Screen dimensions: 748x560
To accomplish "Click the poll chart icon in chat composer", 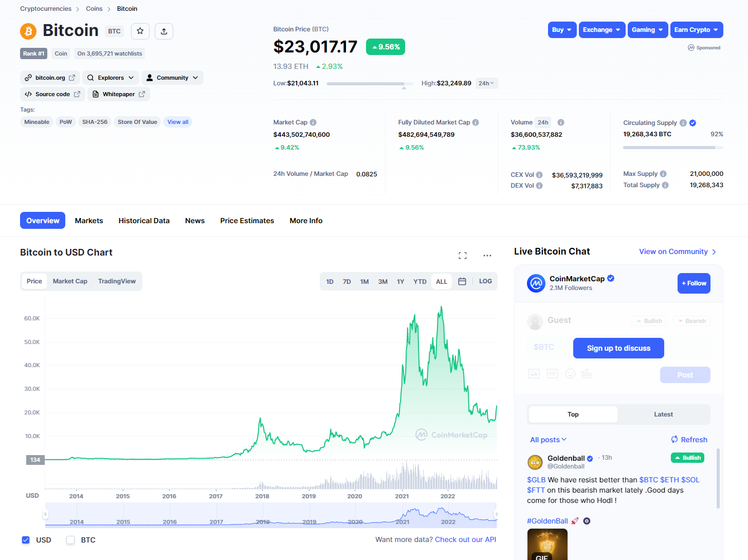I will pos(587,374).
